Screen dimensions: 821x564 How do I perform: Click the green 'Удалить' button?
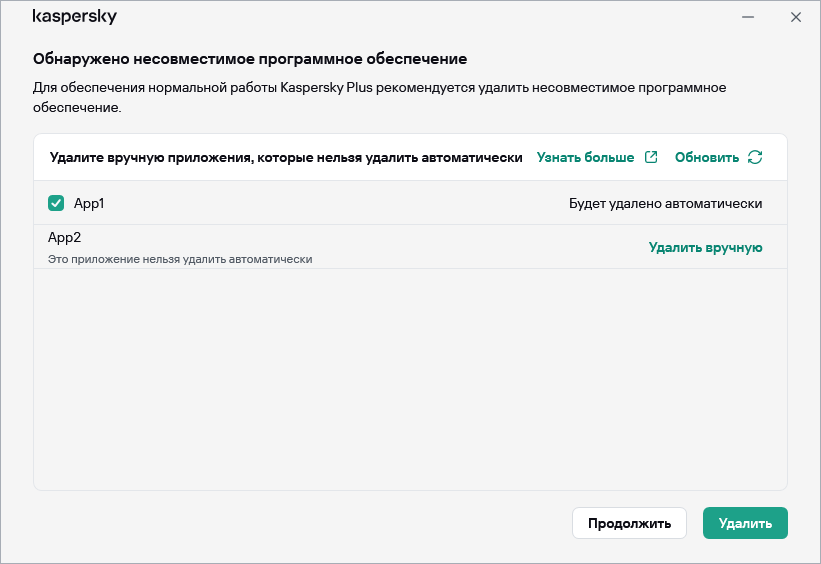(745, 523)
